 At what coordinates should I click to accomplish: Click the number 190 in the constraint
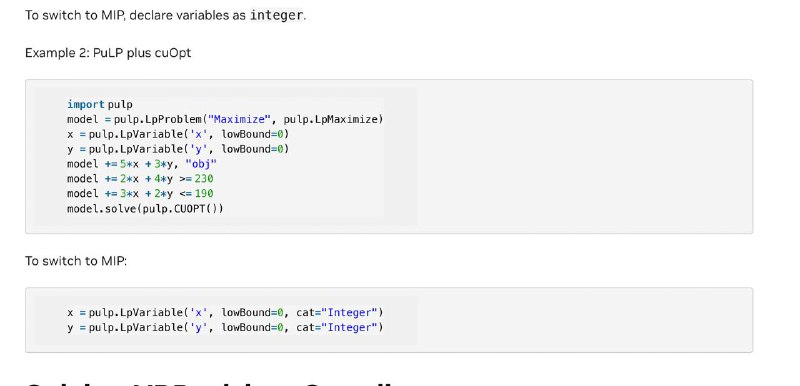(204, 194)
